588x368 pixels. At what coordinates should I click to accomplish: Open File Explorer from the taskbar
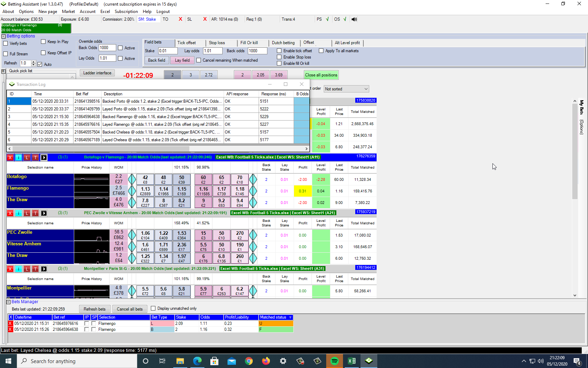180,361
